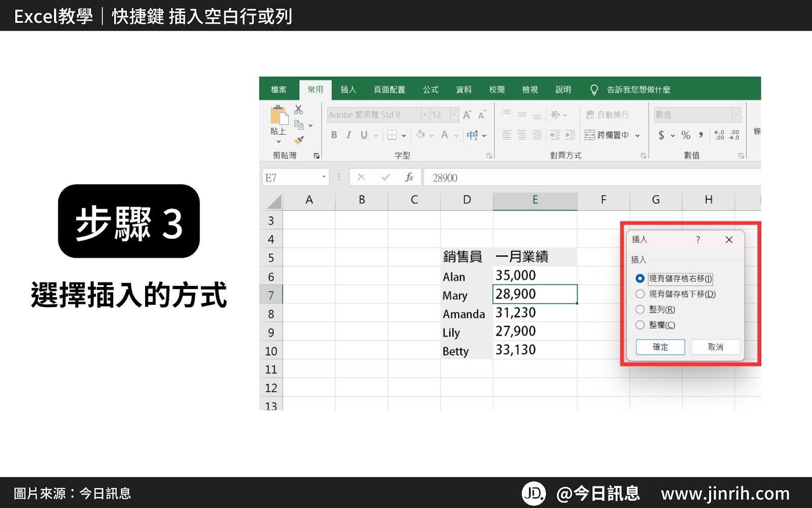This screenshot has height=508, width=812.
Task: Switch to the 資料 Data tab
Action: (x=464, y=89)
